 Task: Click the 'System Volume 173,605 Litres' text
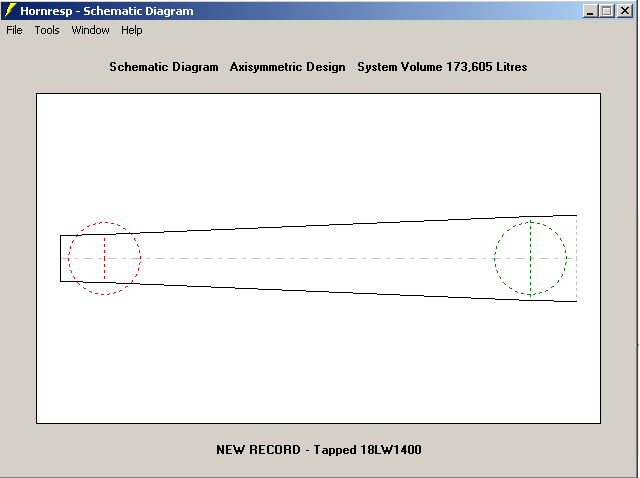click(x=442, y=67)
